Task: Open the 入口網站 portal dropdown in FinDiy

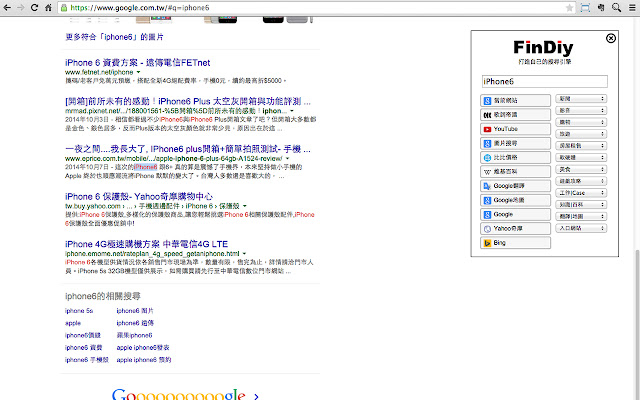Action: 581,228
